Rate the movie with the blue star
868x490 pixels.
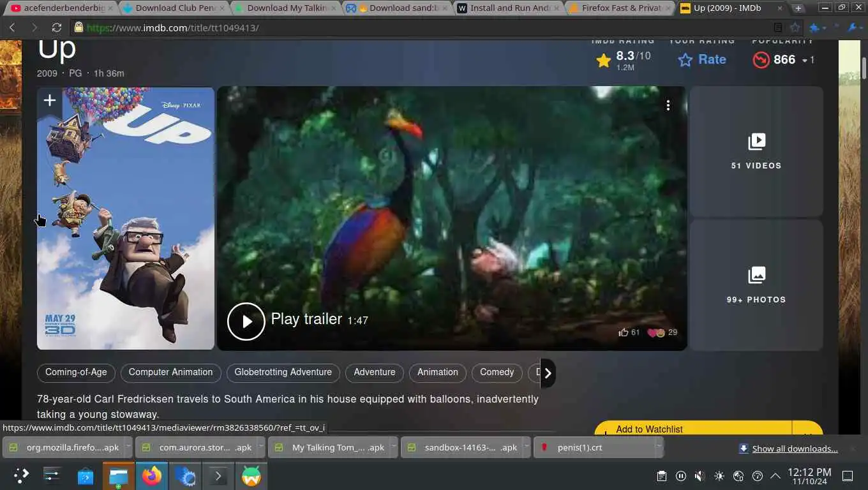(685, 60)
